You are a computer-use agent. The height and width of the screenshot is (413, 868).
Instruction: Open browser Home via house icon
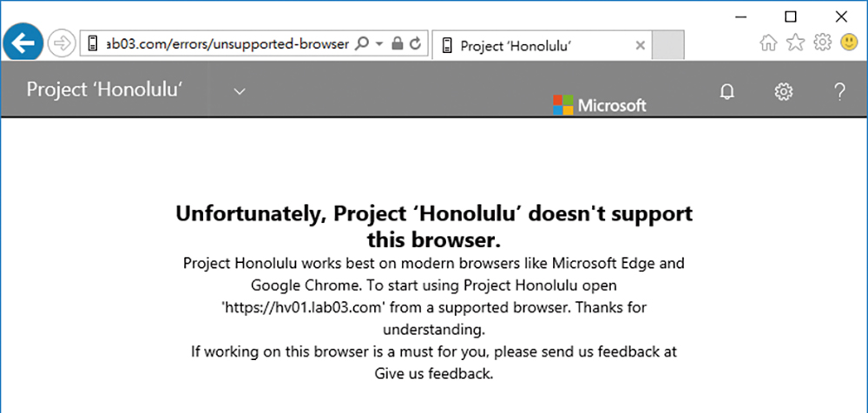point(768,43)
